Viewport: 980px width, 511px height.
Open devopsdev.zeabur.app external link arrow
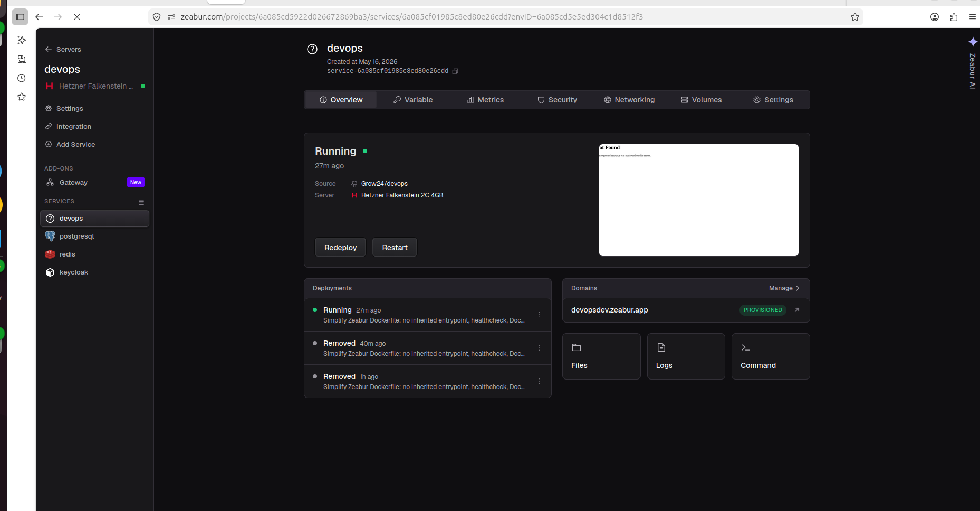pos(797,310)
